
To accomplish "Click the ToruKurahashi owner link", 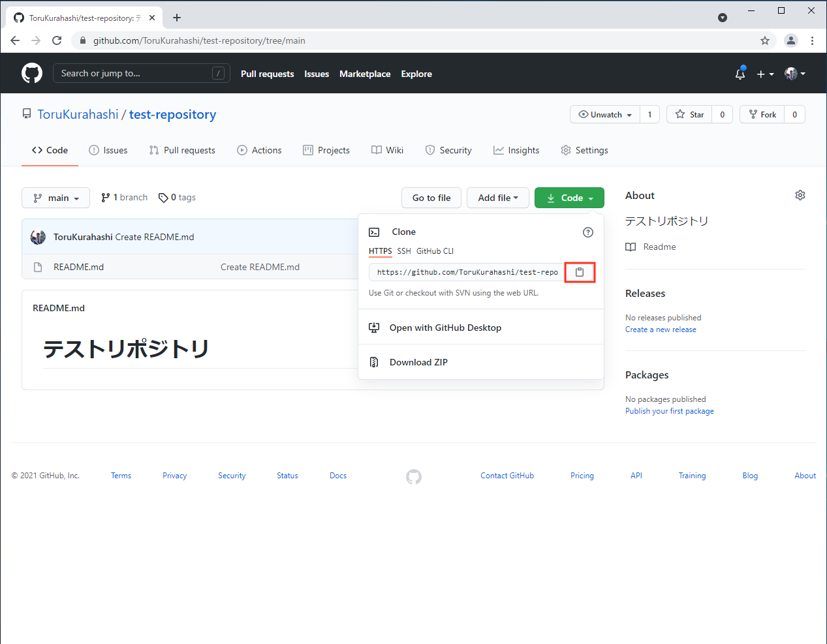I will (78, 114).
